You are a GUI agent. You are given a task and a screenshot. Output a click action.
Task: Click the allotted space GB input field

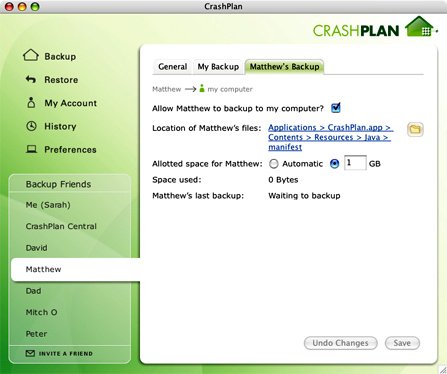[x=355, y=163]
